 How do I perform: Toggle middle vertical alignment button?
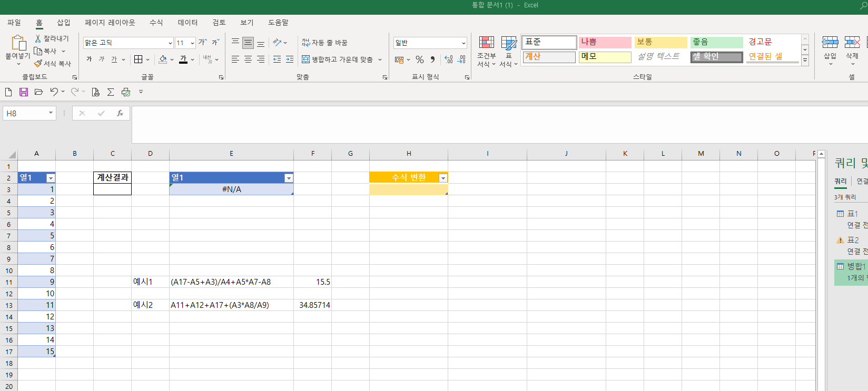tap(248, 43)
